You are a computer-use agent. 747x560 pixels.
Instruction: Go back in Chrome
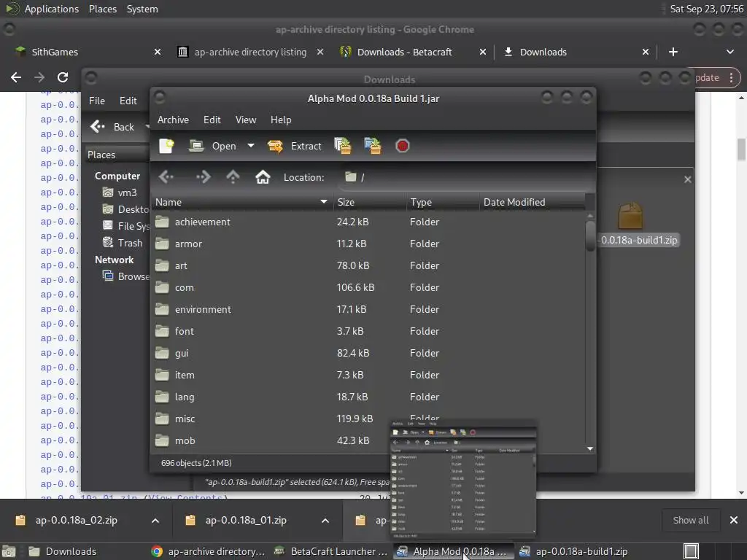tap(16, 77)
